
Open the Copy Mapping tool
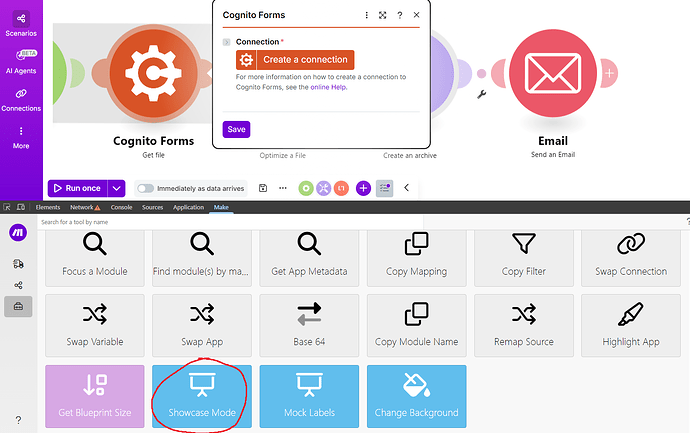416,258
